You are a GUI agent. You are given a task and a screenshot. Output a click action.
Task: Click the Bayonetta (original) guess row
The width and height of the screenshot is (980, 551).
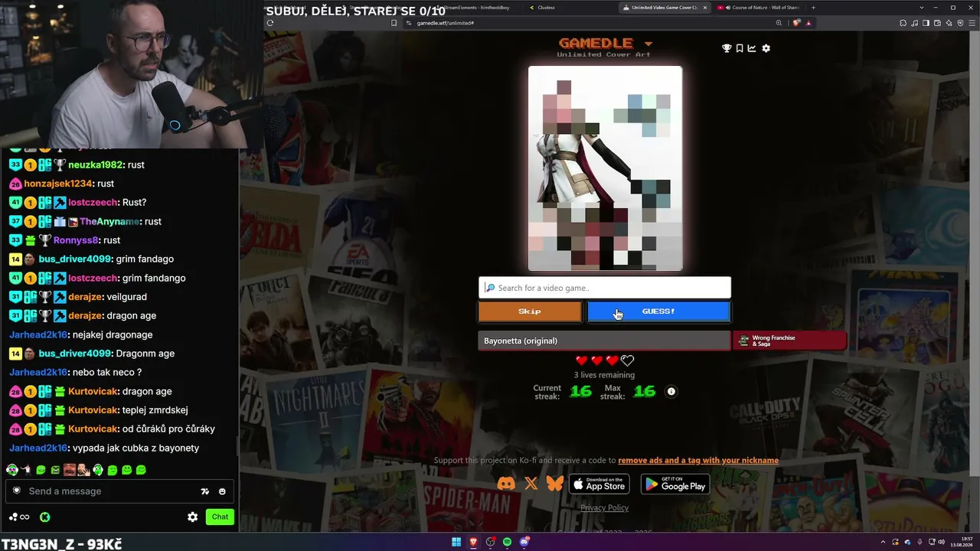point(605,341)
